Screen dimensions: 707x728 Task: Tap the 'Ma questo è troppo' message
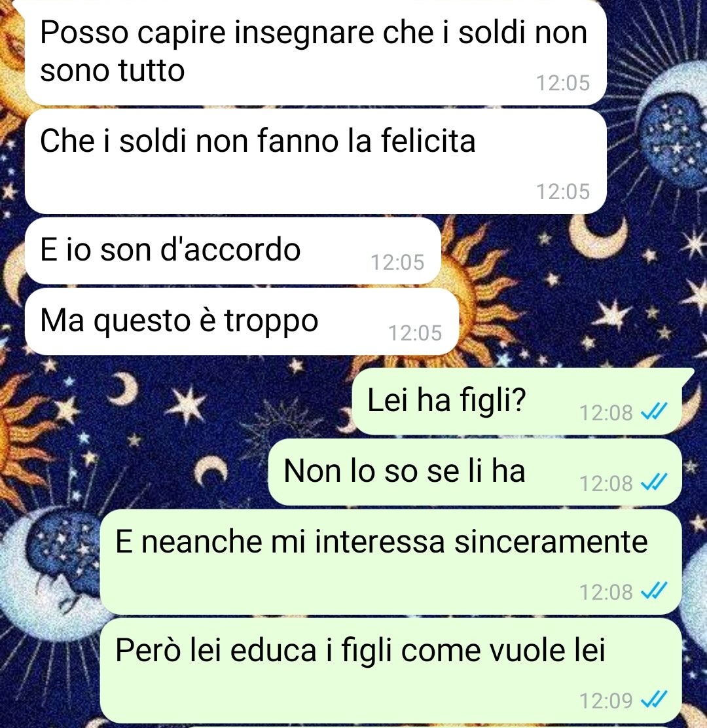pyautogui.click(x=242, y=321)
